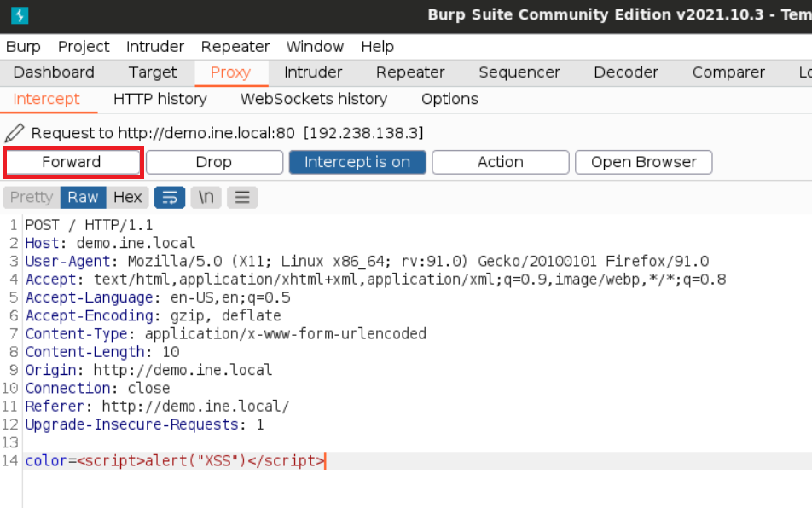The width and height of the screenshot is (812, 508).
Task: Open the Action dropdown button
Action: click(500, 162)
